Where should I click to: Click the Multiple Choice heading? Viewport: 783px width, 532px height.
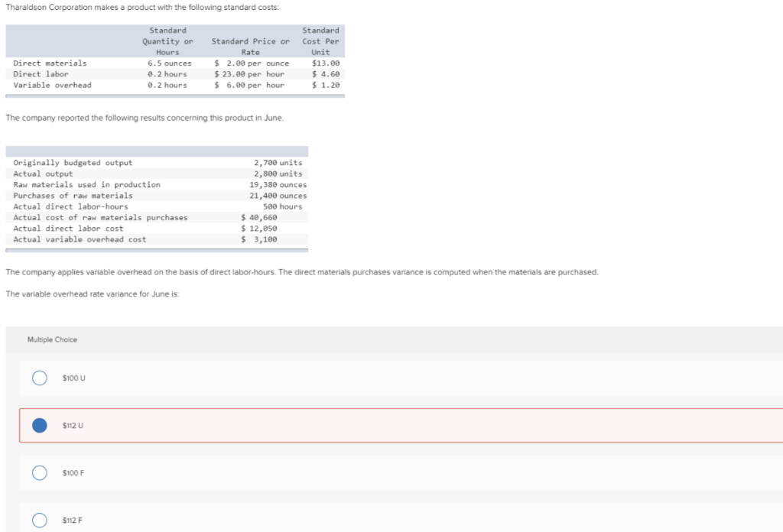(53, 339)
